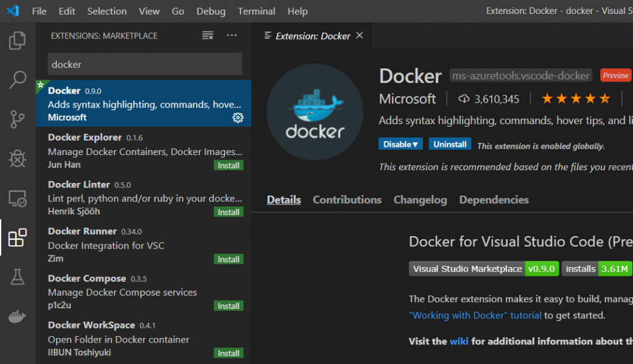This screenshot has width=633, height=364.
Task: Open the Docker whale icon in activity bar
Action: click(17, 316)
